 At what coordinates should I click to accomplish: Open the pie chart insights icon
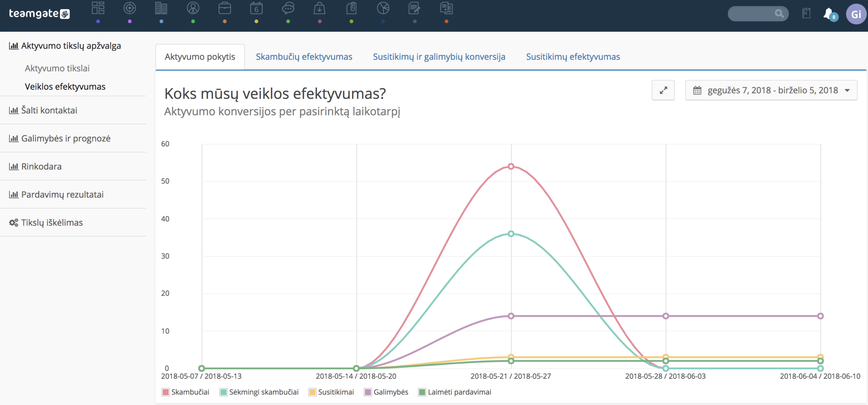click(383, 8)
